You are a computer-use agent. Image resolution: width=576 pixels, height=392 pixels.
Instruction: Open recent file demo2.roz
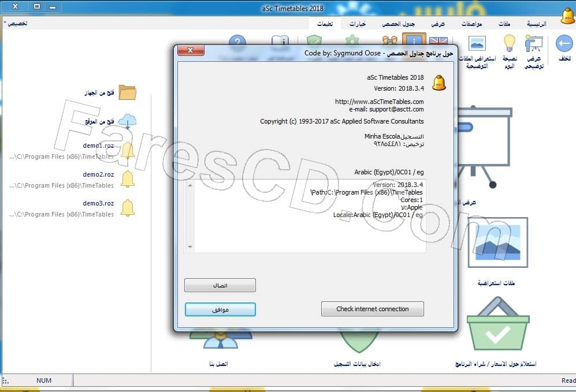pos(98,174)
